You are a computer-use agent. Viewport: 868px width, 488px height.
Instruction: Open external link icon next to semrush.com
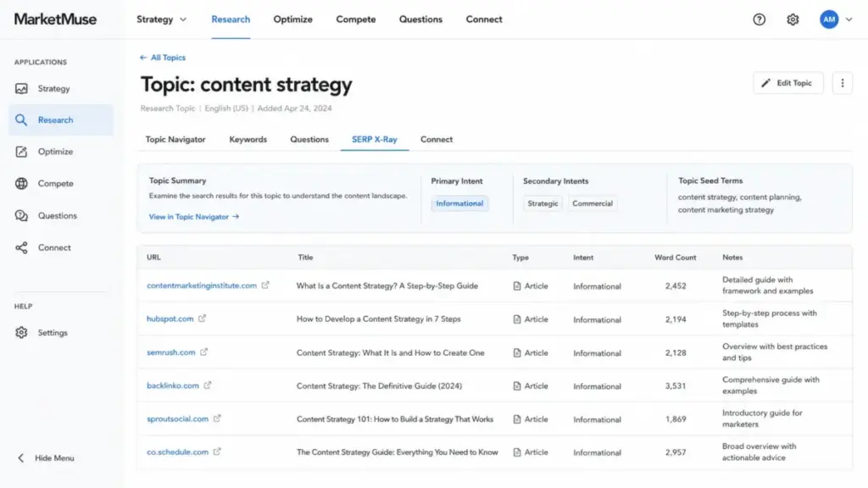[x=203, y=352]
